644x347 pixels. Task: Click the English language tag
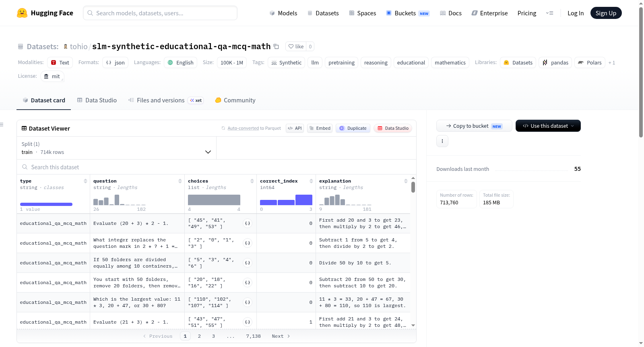pyautogui.click(x=180, y=62)
